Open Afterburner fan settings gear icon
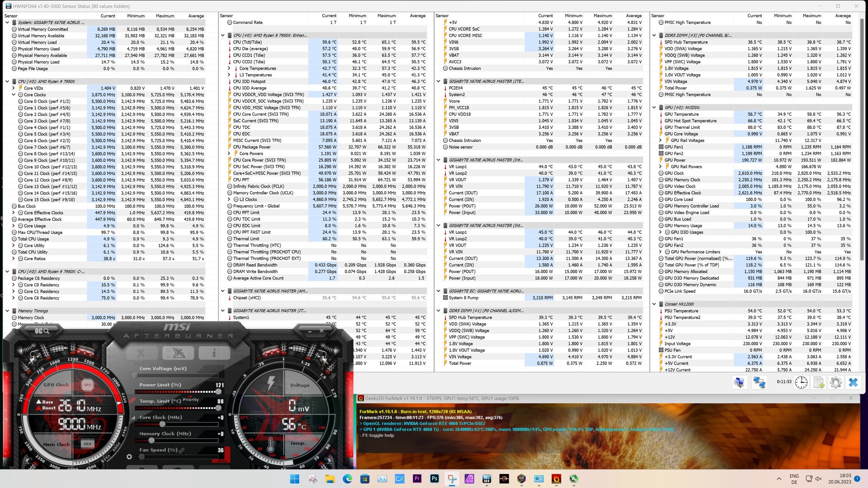 coord(129,457)
